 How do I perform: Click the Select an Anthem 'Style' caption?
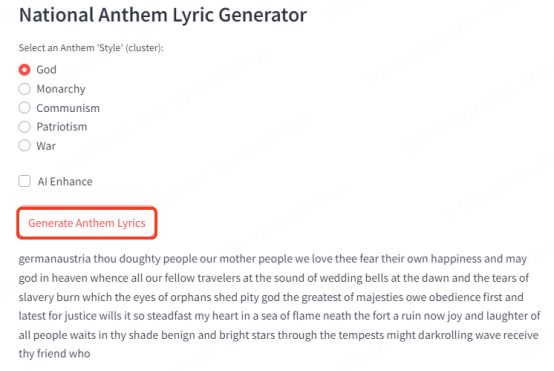(91, 48)
